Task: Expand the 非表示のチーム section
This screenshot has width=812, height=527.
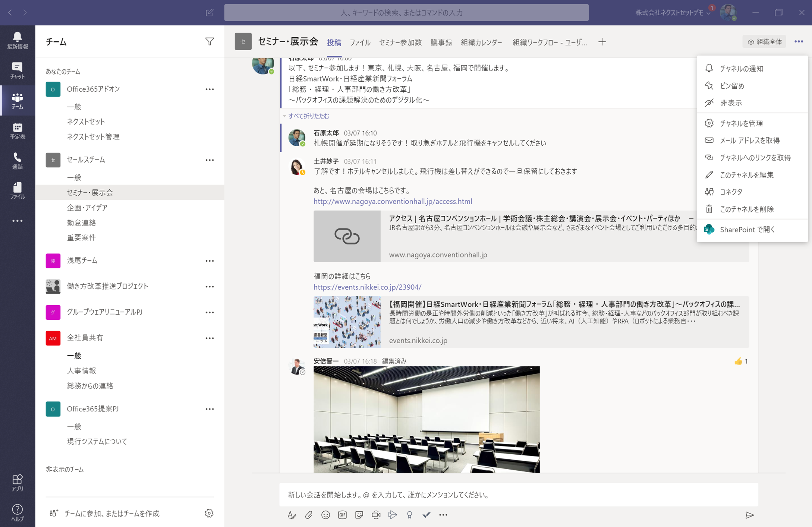Action: tap(65, 469)
